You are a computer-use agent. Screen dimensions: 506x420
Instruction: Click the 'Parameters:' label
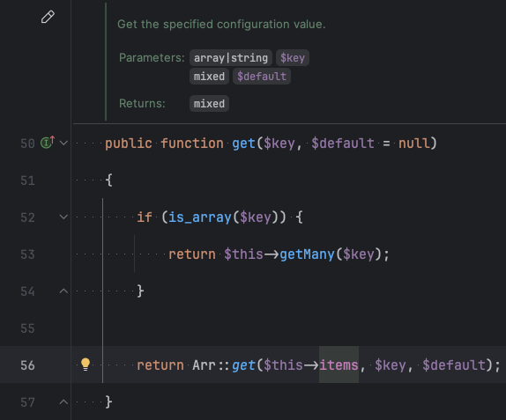coord(152,58)
